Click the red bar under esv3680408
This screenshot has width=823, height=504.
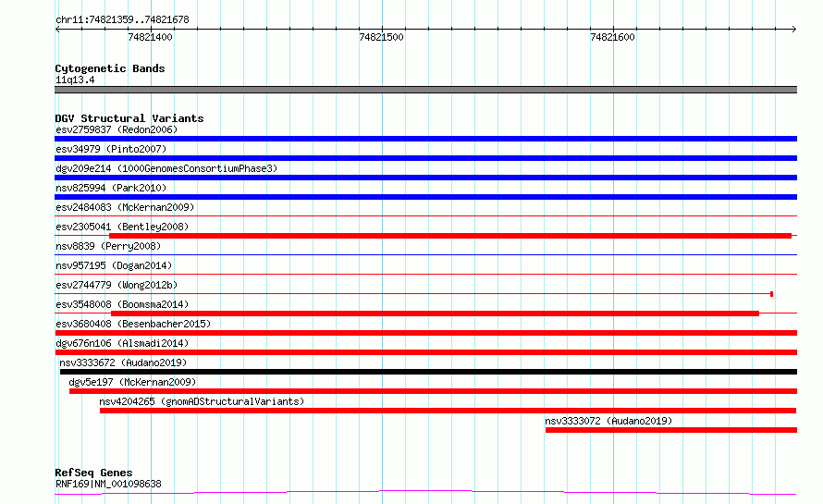click(425, 333)
